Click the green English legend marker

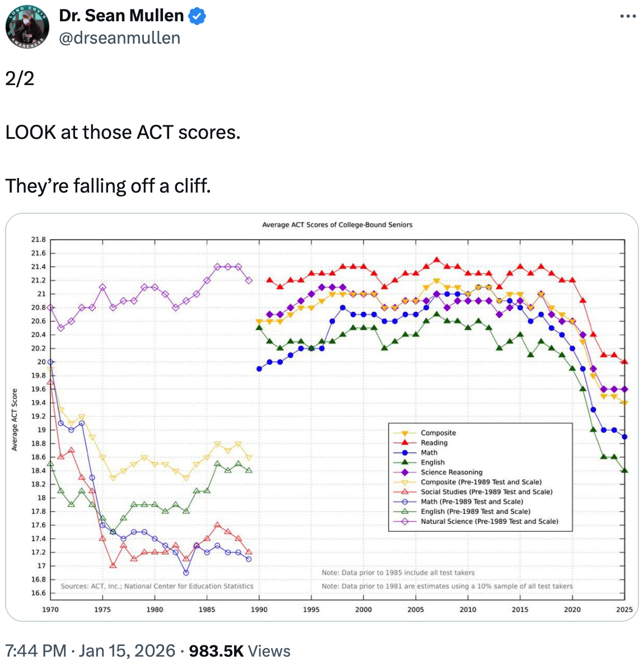(405, 462)
